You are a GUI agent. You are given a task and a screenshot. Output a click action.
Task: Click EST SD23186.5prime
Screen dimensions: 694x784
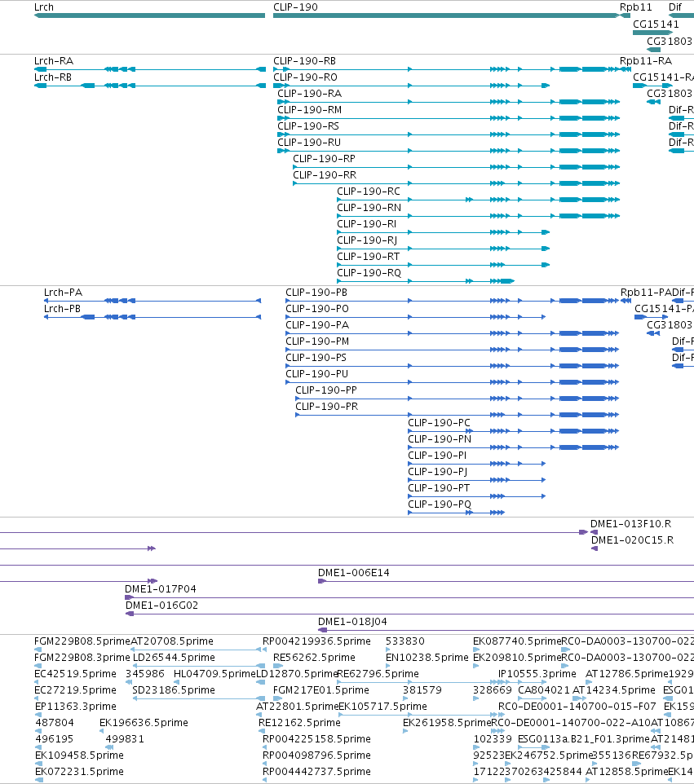(174, 690)
